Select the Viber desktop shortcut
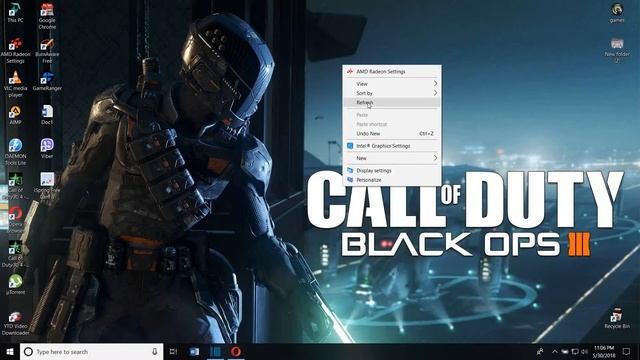 (47, 149)
